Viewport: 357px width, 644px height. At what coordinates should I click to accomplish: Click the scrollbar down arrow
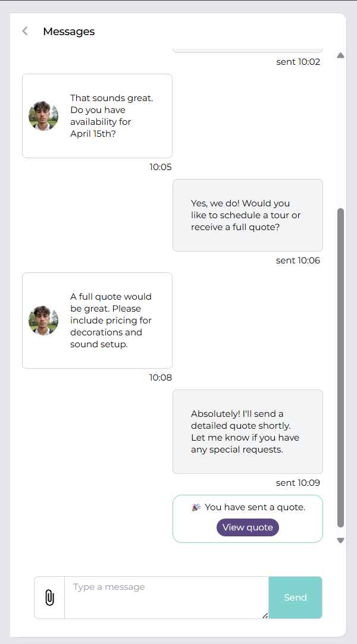[340, 541]
